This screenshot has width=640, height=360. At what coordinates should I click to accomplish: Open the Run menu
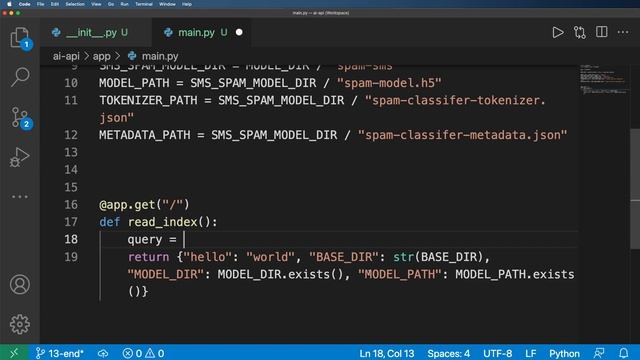click(124, 4)
